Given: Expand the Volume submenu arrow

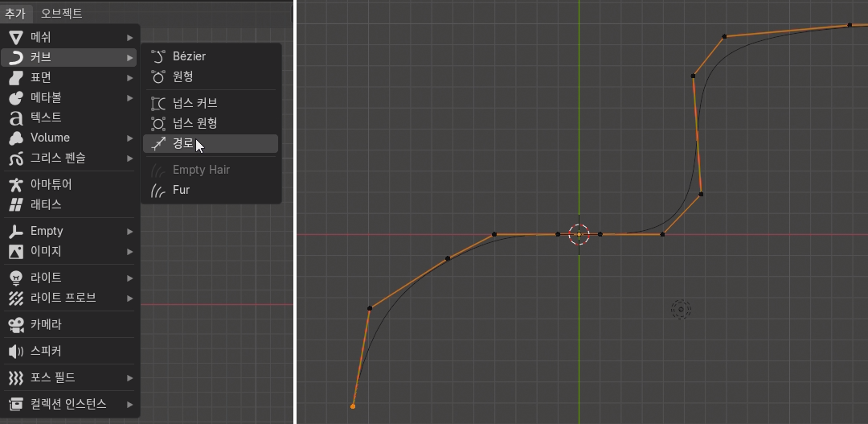Looking at the screenshot, I should pos(129,138).
